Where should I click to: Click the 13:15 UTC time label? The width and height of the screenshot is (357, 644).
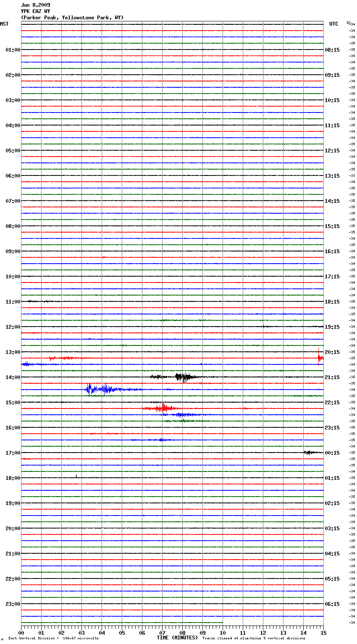coord(332,176)
